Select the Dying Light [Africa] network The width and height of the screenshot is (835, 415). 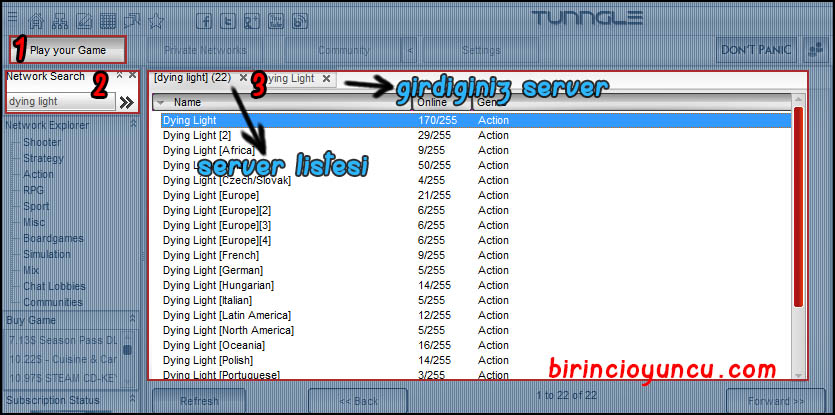click(476, 150)
